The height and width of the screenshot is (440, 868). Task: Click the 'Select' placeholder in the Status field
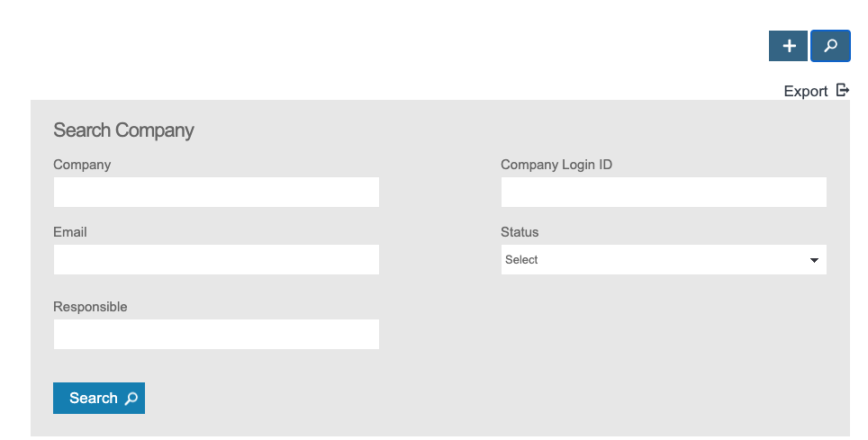(521, 260)
